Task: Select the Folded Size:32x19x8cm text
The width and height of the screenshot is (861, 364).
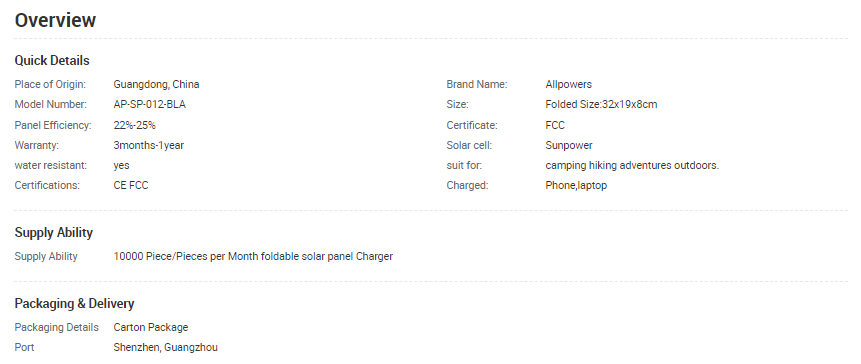Action: click(601, 104)
